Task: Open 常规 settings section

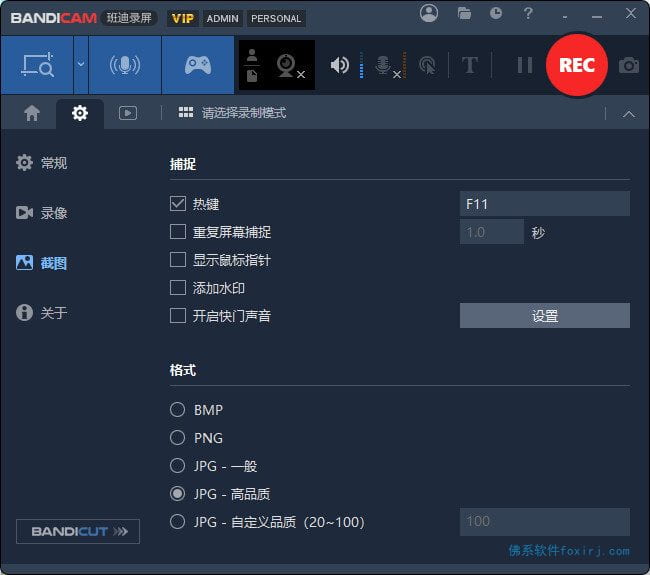Action: (x=41, y=163)
